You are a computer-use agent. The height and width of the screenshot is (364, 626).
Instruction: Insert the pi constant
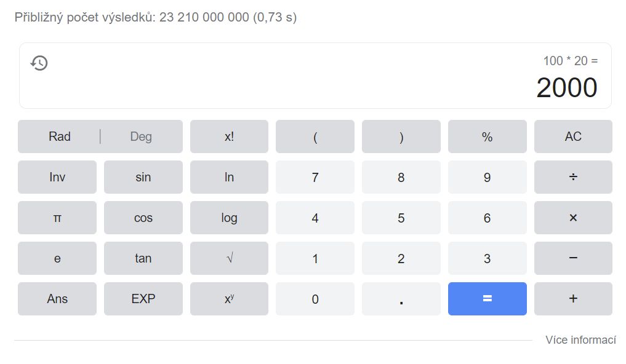tap(57, 218)
